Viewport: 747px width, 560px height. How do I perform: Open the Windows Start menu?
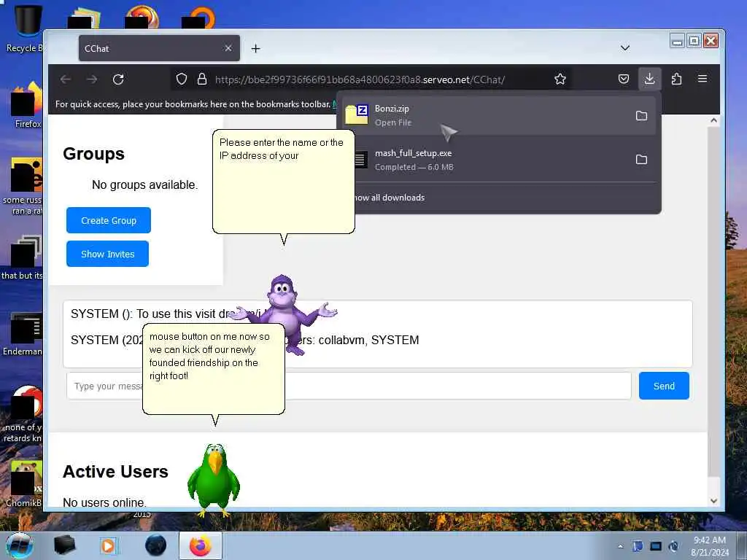[20, 545]
